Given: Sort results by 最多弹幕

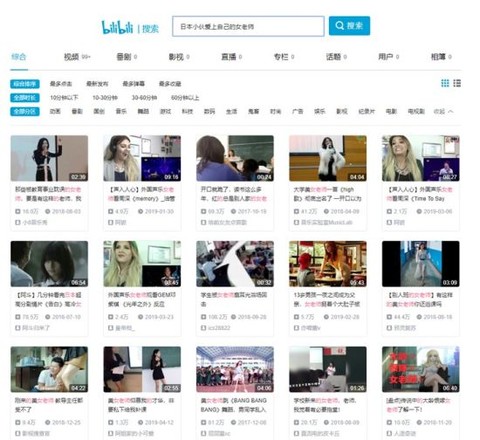Looking at the screenshot, I should [x=133, y=84].
